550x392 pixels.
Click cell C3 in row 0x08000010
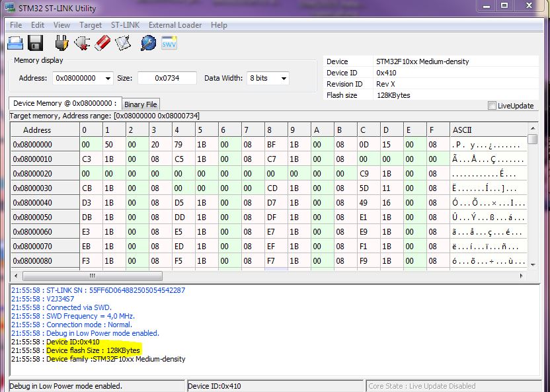[91, 159]
